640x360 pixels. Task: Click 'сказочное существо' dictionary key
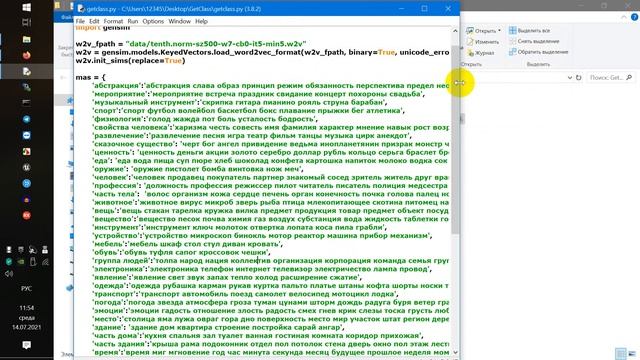(135, 144)
